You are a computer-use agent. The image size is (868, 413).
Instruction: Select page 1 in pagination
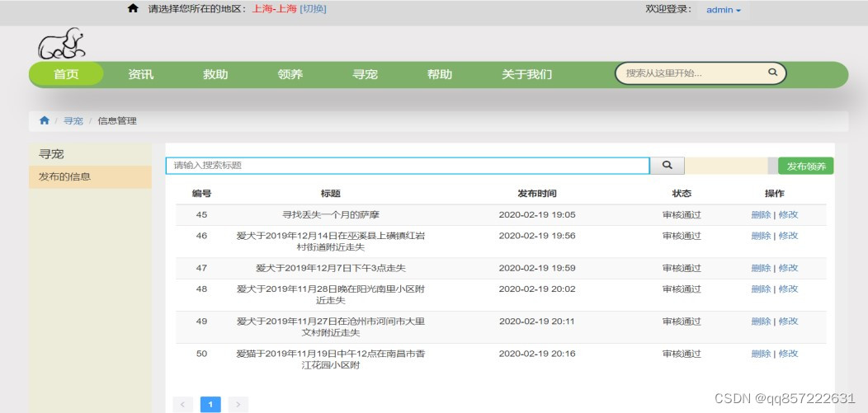tap(210, 405)
